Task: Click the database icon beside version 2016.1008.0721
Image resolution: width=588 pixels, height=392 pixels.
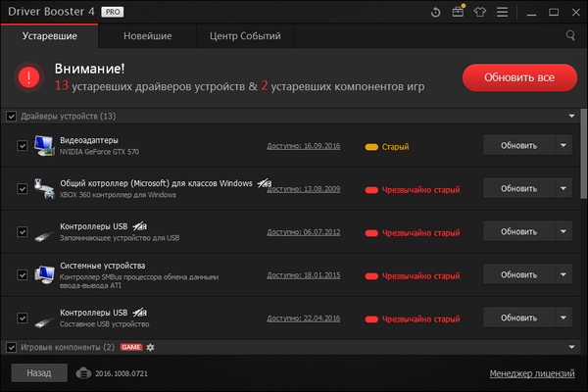Action: (83, 373)
